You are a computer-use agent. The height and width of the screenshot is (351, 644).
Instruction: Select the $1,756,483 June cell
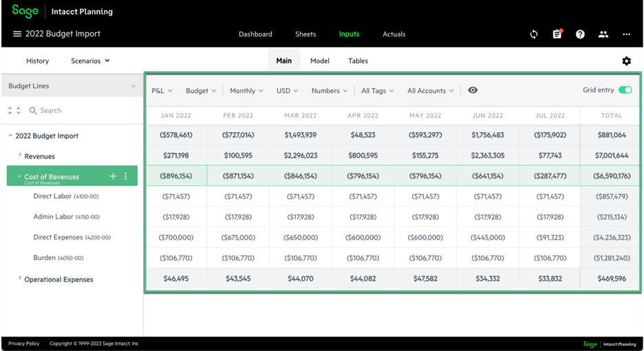coord(488,135)
